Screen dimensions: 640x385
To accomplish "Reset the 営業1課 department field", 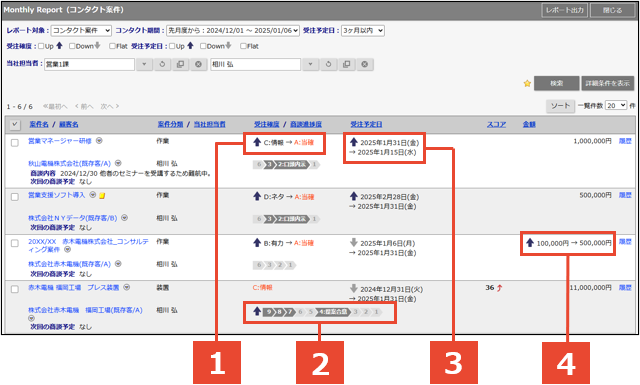I will point(162,64).
